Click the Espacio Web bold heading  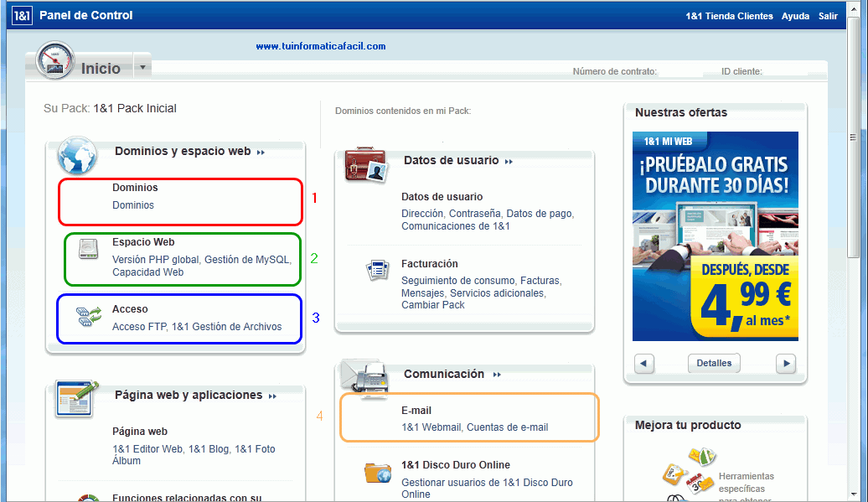[143, 242]
